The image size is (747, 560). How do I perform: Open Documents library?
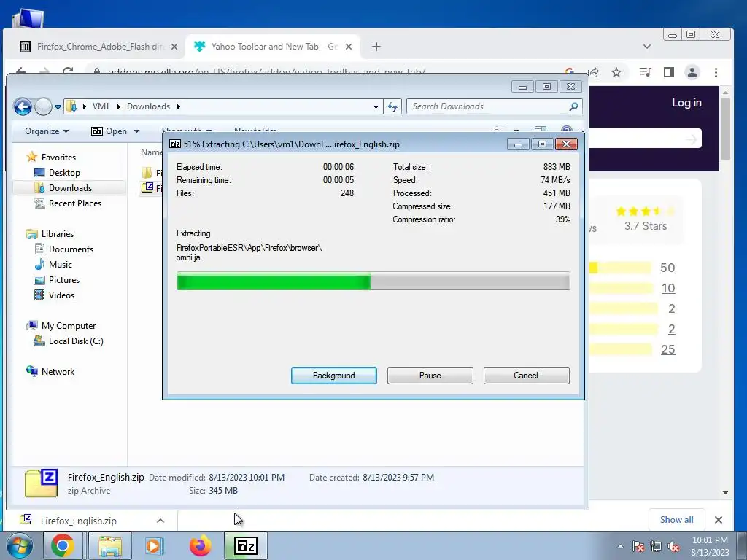tap(71, 249)
